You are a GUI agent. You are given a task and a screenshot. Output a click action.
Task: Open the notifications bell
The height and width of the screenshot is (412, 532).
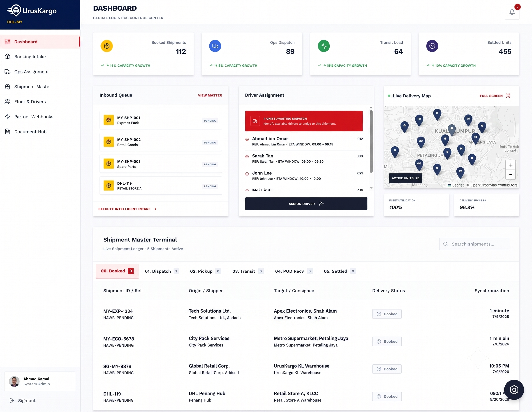(x=512, y=12)
